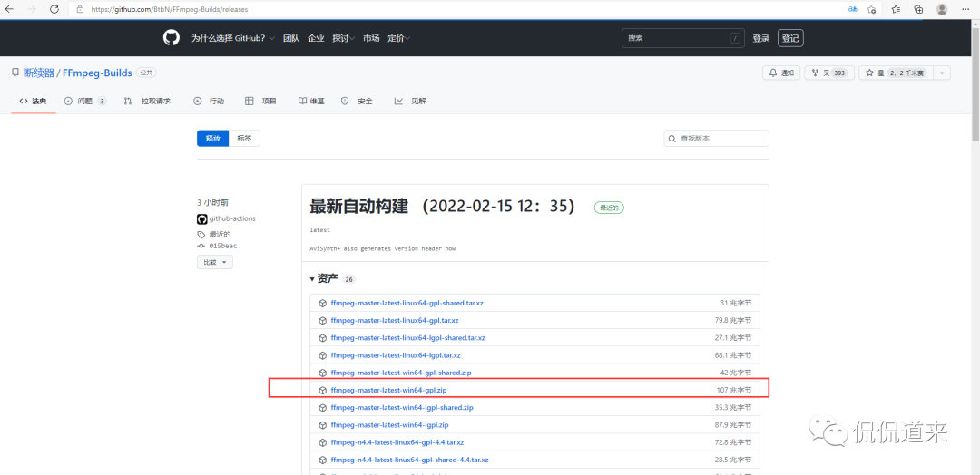Open the 015beac commit link
Viewport: 980px width, 475px height.
(223, 246)
